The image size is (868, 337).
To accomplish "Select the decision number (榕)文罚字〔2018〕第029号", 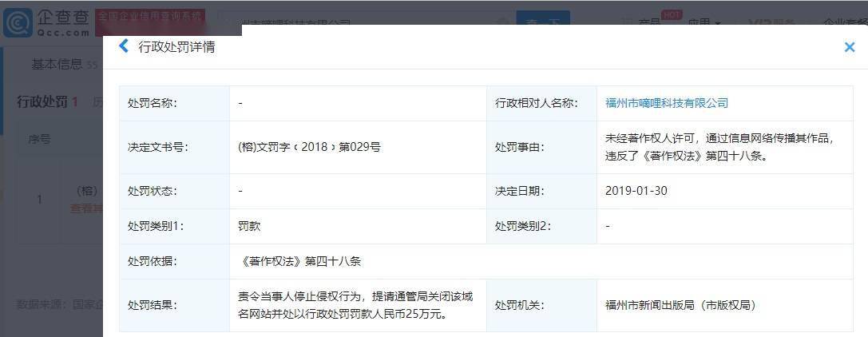I will [x=309, y=147].
